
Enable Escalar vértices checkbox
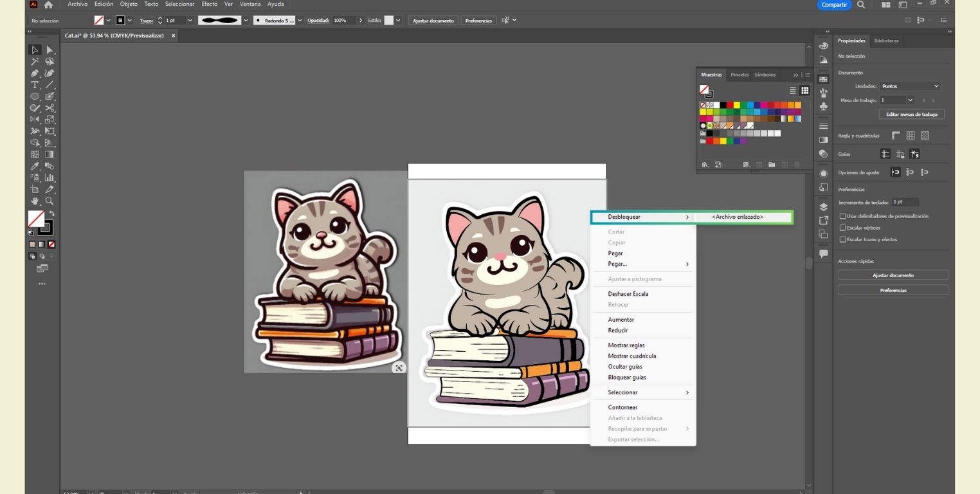coord(843,228)
